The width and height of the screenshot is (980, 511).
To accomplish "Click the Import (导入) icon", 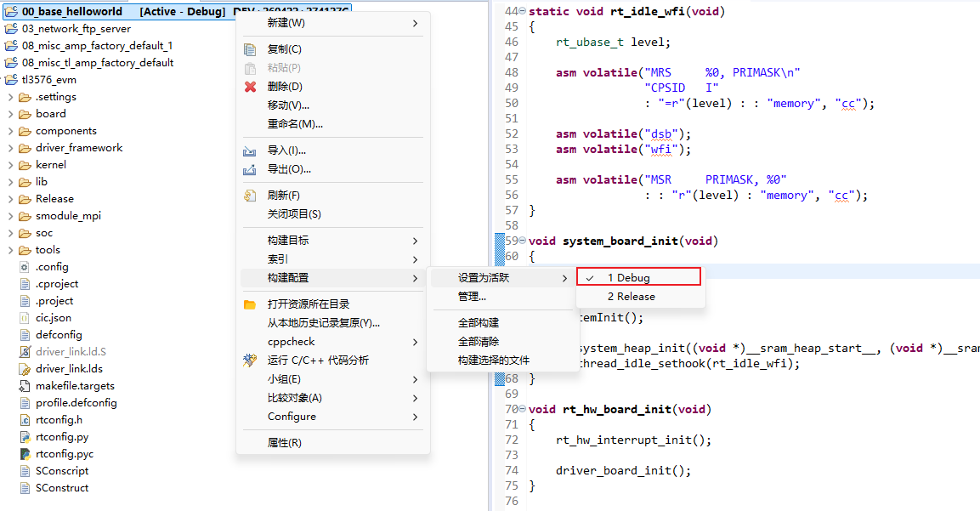I will click(x=249, y=150).
